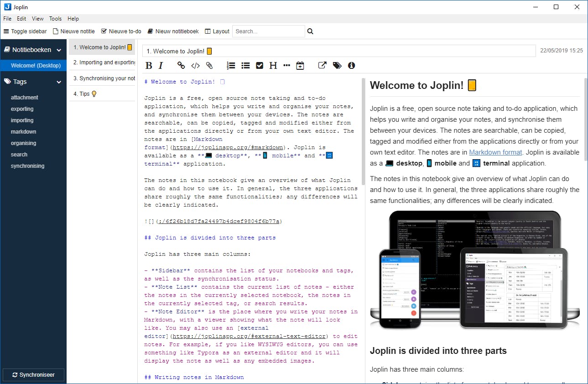
Task: Collapse the Tags section chevron
Action: [59, 82]
